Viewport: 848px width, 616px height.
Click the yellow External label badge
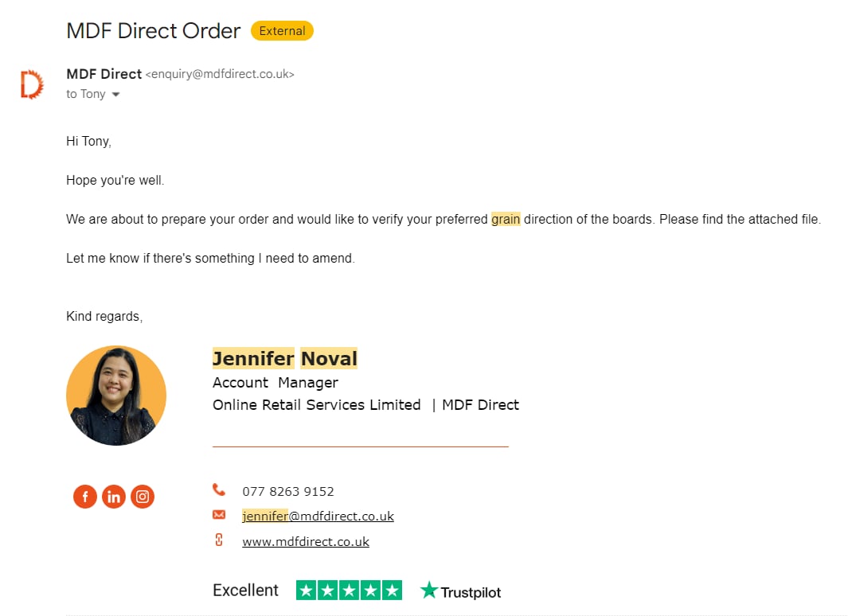282,31
